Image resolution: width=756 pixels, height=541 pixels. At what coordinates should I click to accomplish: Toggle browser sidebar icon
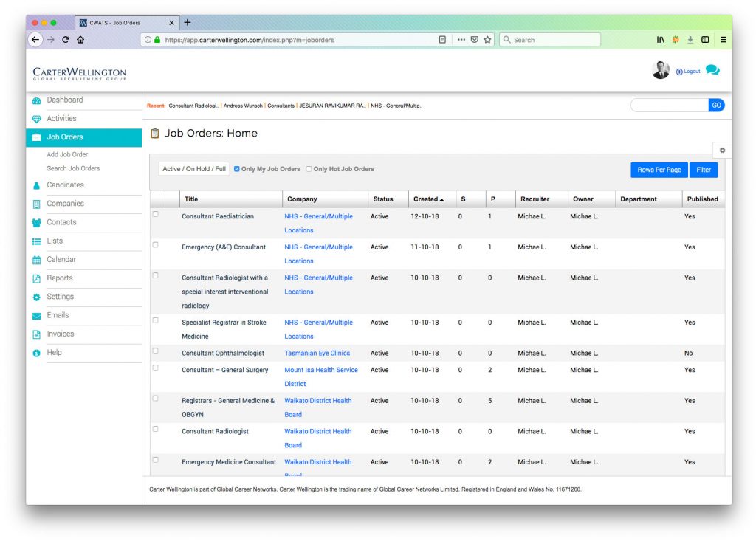pyautogui.click(x=705, y=40)
